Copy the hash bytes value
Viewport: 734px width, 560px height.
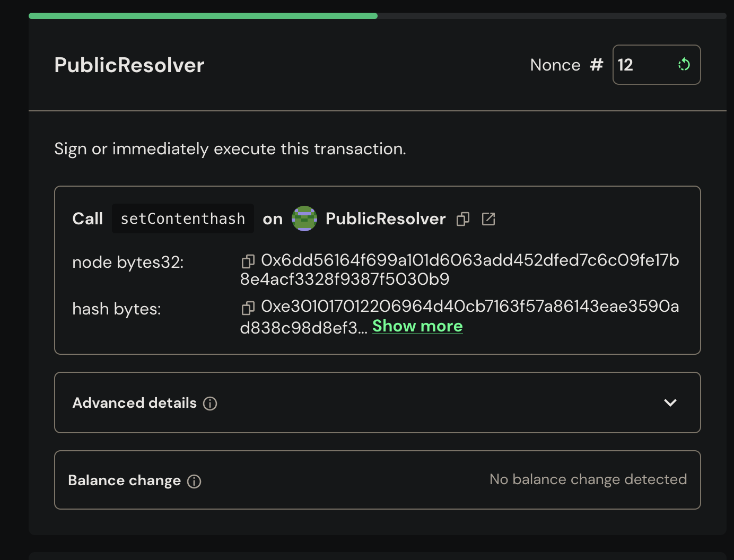coord(248,308)
